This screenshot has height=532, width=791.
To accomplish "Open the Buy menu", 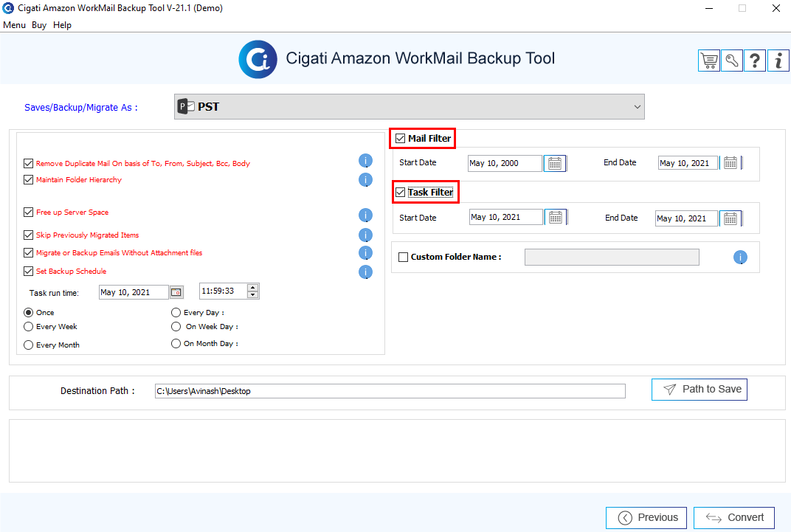I will pyautogui.click(x=39, y=25).
